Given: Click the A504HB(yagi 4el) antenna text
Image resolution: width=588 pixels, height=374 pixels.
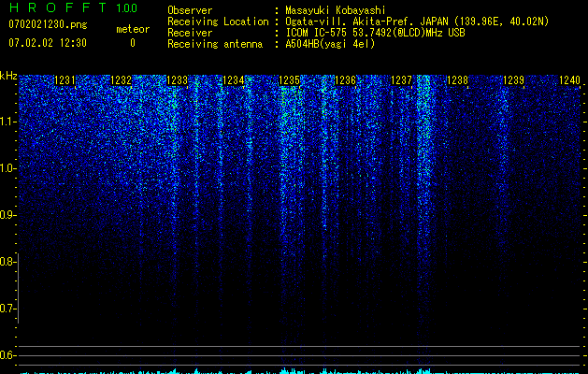Looking at the screenshot, I should coord(330,44).
